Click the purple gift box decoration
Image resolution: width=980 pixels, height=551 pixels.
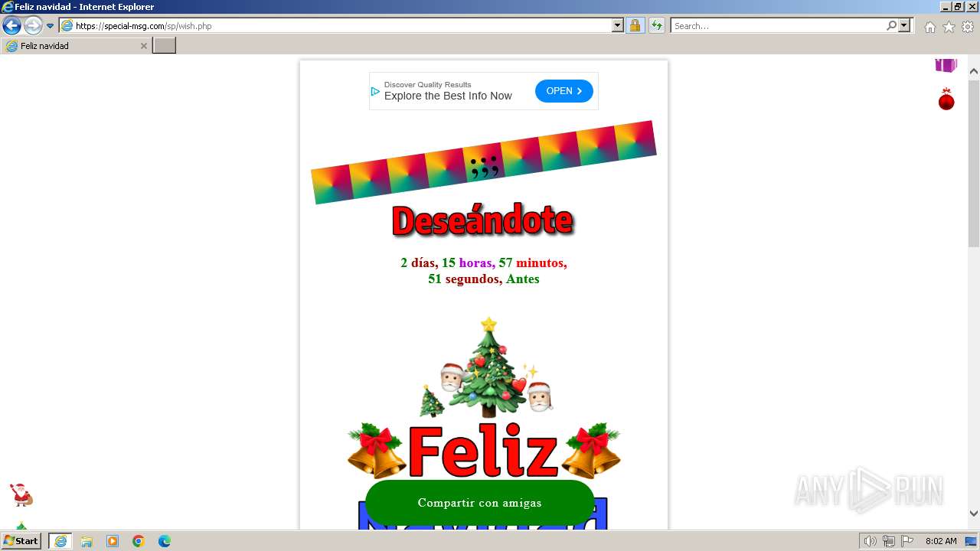pos(946,65)
